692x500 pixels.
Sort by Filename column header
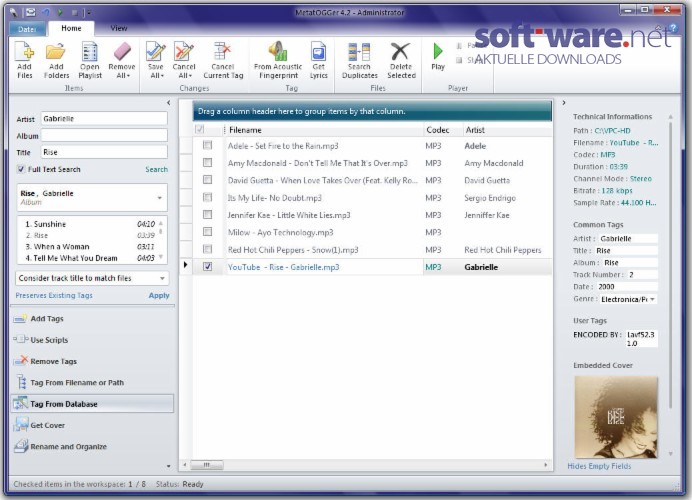point(324,130)
